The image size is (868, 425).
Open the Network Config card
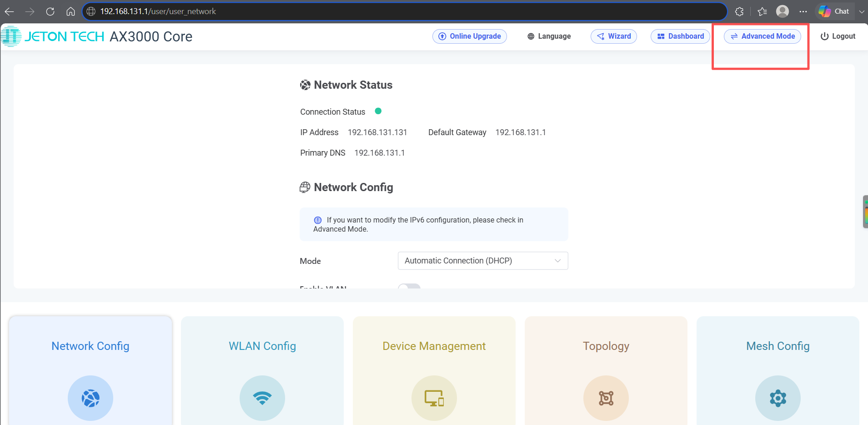click(x=90, y=370)
